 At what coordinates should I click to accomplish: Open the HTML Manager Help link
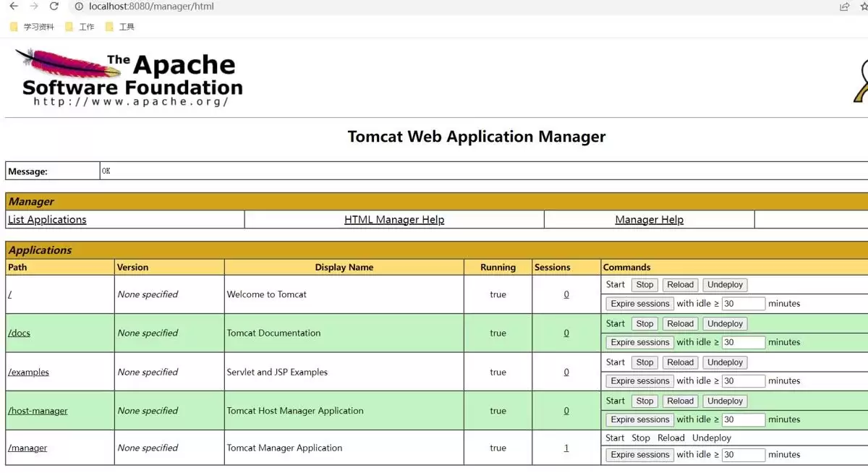[394, 220]
